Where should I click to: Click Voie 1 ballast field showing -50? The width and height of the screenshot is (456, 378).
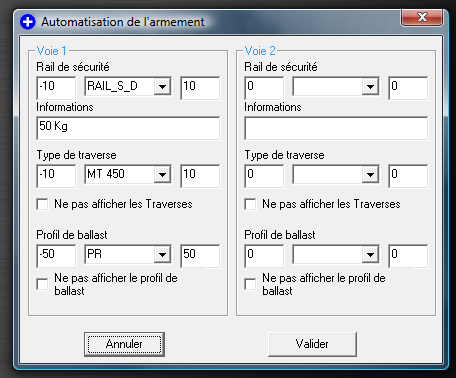click(56, 256)
